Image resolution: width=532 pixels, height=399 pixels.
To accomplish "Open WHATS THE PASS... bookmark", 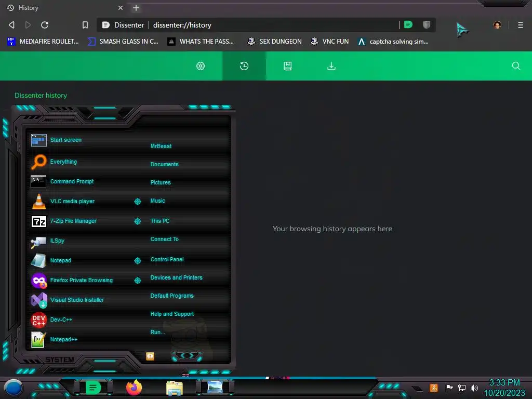I will point(201,42).
